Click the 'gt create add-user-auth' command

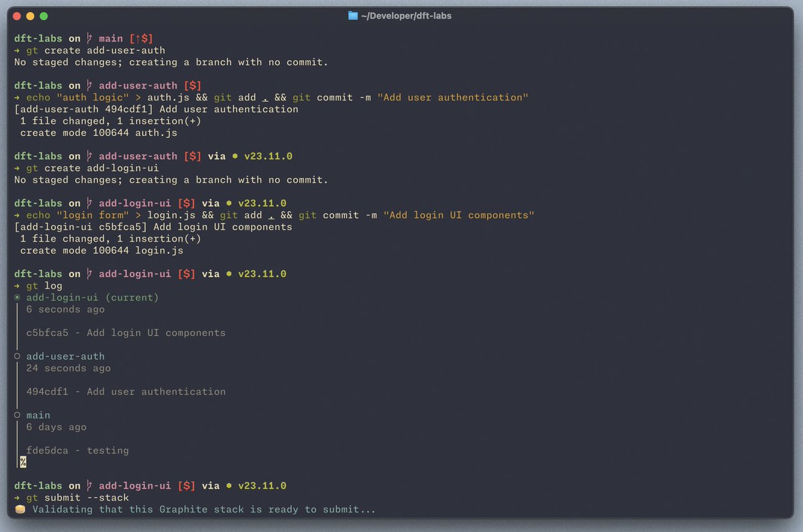96,50
